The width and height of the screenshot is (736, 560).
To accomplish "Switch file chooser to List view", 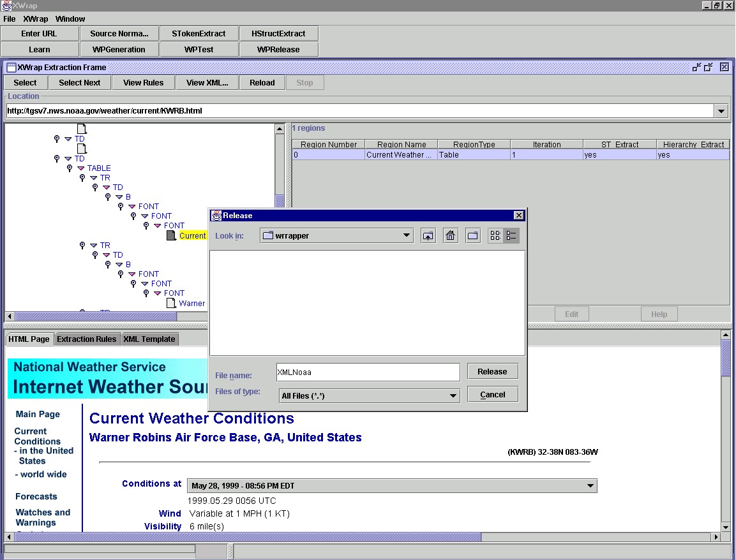I will (x=495, y=236).
